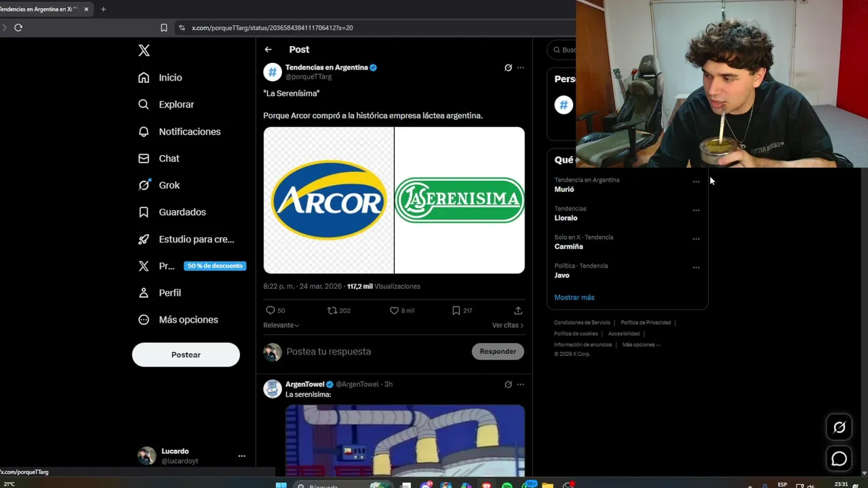The height and width of the screenshot is (488, 868).
Task: Open Tendencias en Argentina profile avatar
Action: pyautogui.click(x=273, y=72)
